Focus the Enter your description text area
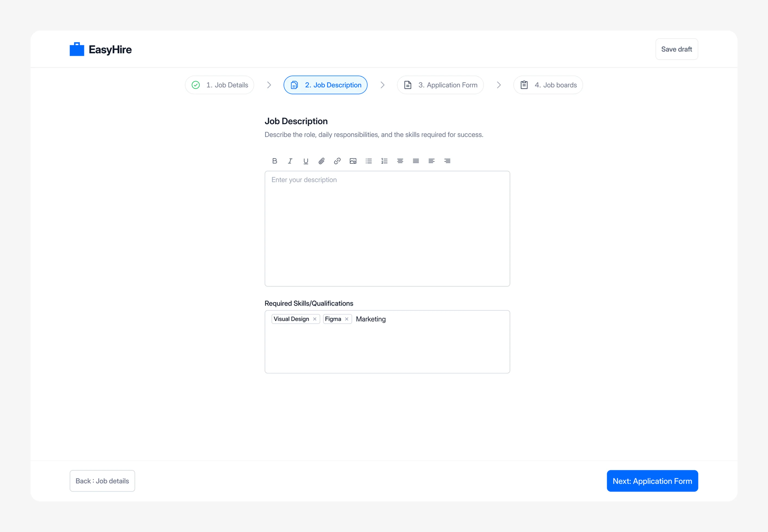768x532 pixels. click(387, 229)
